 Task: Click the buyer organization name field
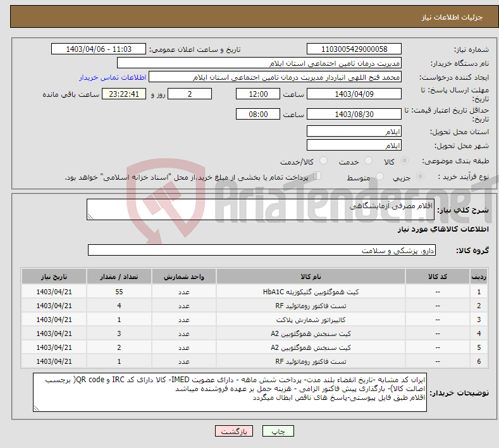click(259, 63)
